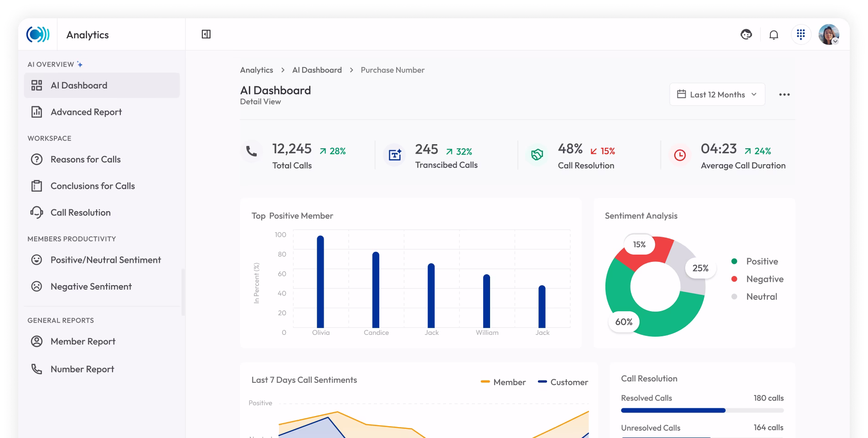The width and height of the screenshot is (868, 438).
Task: Open user profile avatar menu
Action: [x=829, y=34]
